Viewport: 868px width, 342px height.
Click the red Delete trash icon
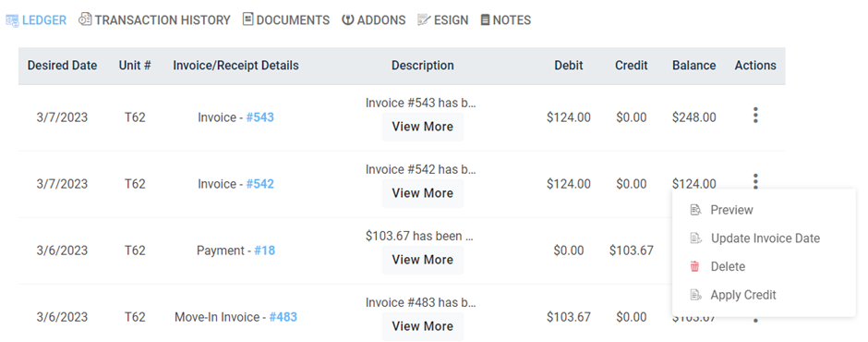[694, 266]
